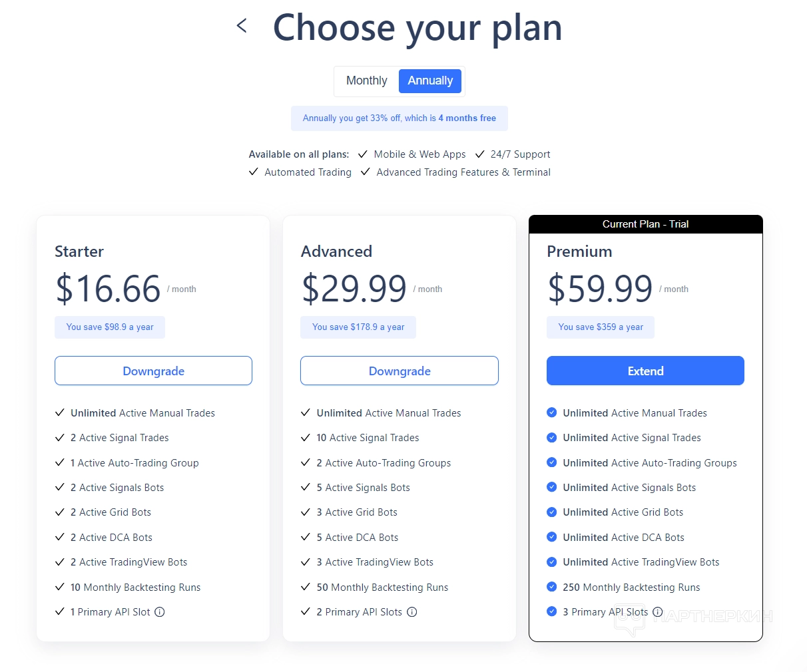Click the Current Plan - Trial banner
The width and height of the screenshot is (807, 672).
pyautogui.click(x=645, y=224)
